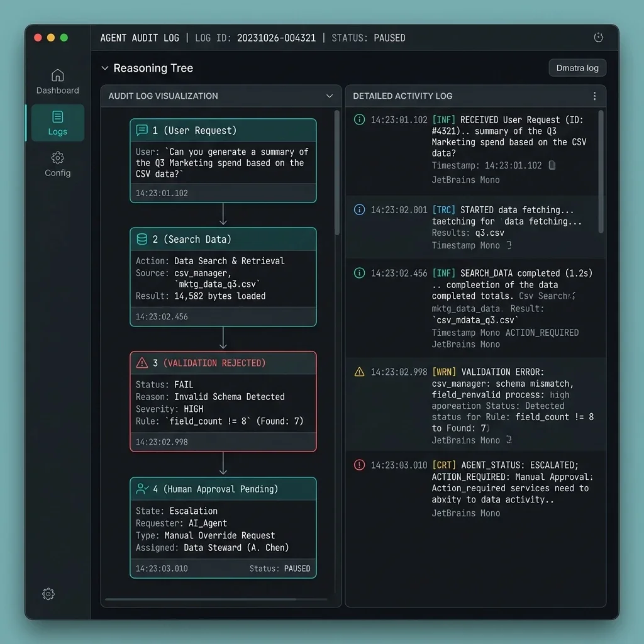Expand the Audit Log Visualization dropdown
644x644 pixels.
coord(330,96)
